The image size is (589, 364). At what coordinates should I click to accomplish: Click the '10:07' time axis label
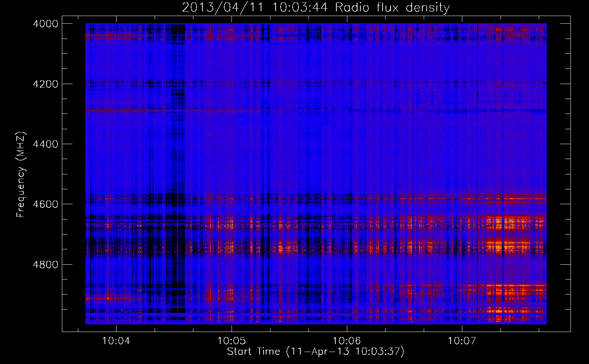pos(462,341)
